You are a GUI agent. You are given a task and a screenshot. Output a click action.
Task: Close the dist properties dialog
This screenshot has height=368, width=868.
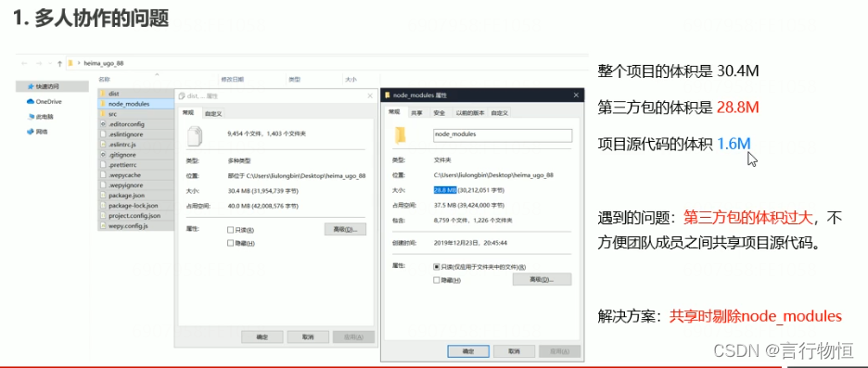tap(370, 95)
